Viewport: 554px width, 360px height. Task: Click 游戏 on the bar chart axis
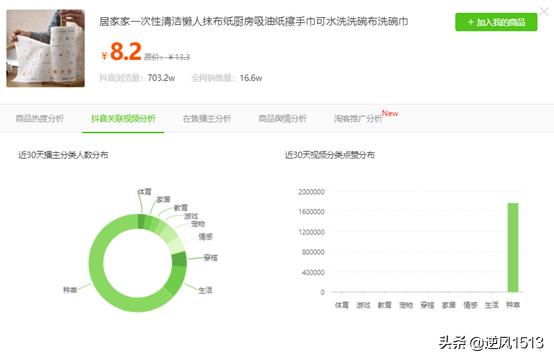coord(363,305)
